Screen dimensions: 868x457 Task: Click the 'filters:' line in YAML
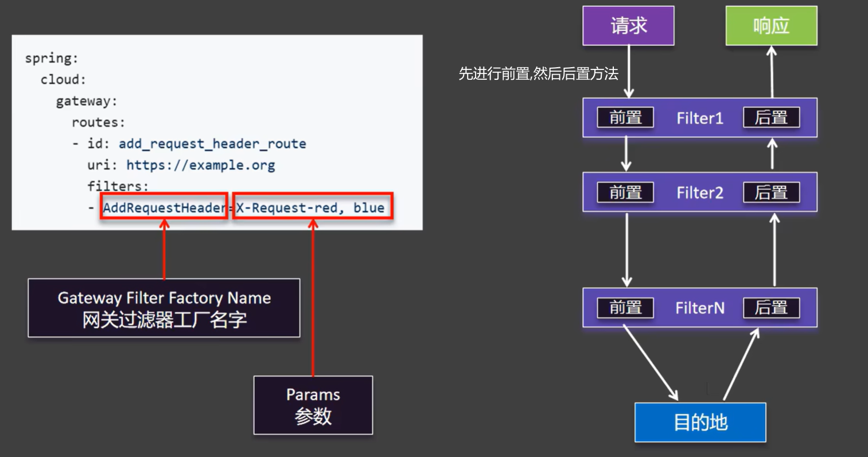tap(118, 186)
